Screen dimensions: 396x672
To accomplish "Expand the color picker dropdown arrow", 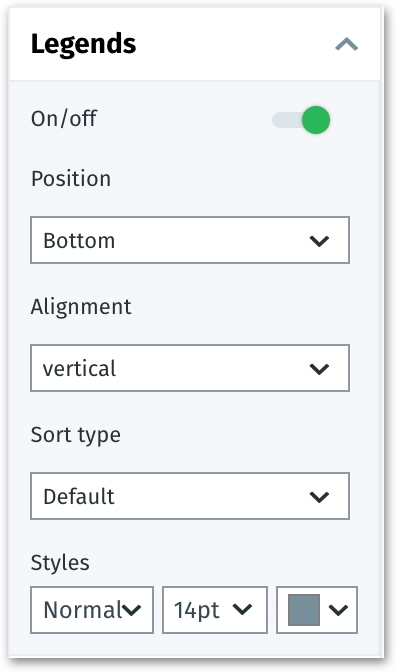I will (x=339, y=610).
